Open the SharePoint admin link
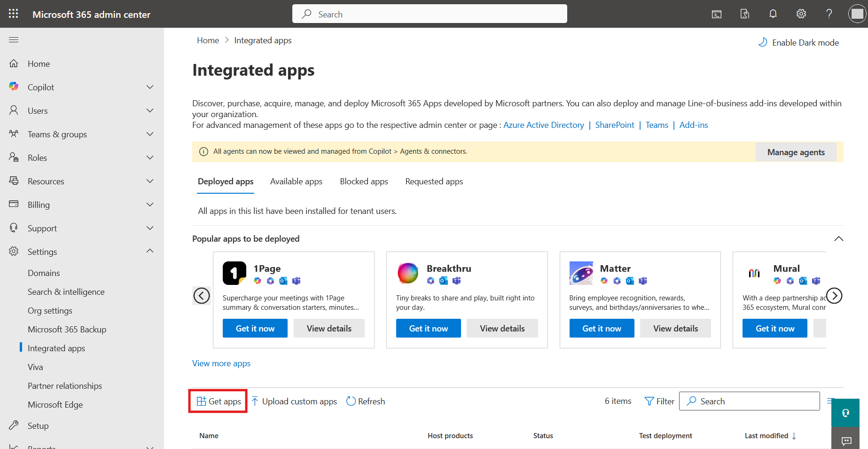The image size is (868, 449). click(615, 125)
